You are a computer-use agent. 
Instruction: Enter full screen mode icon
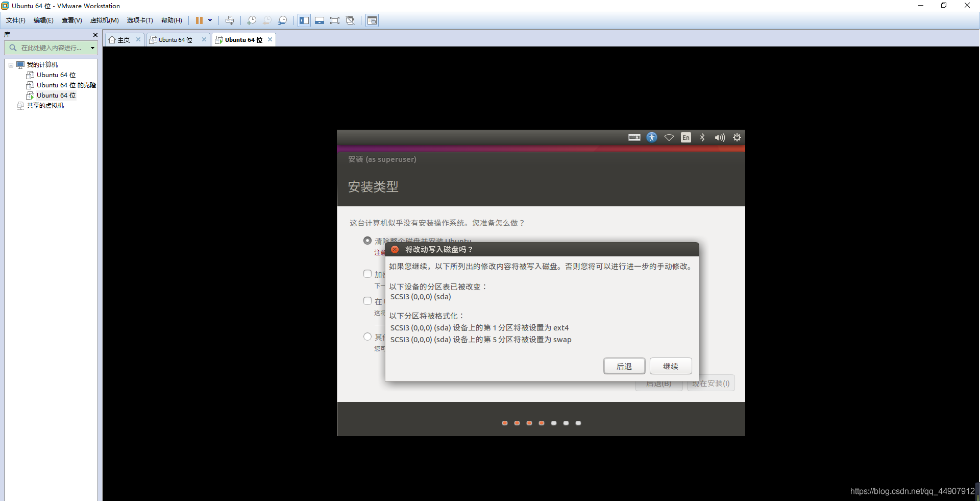click(335, 20)
